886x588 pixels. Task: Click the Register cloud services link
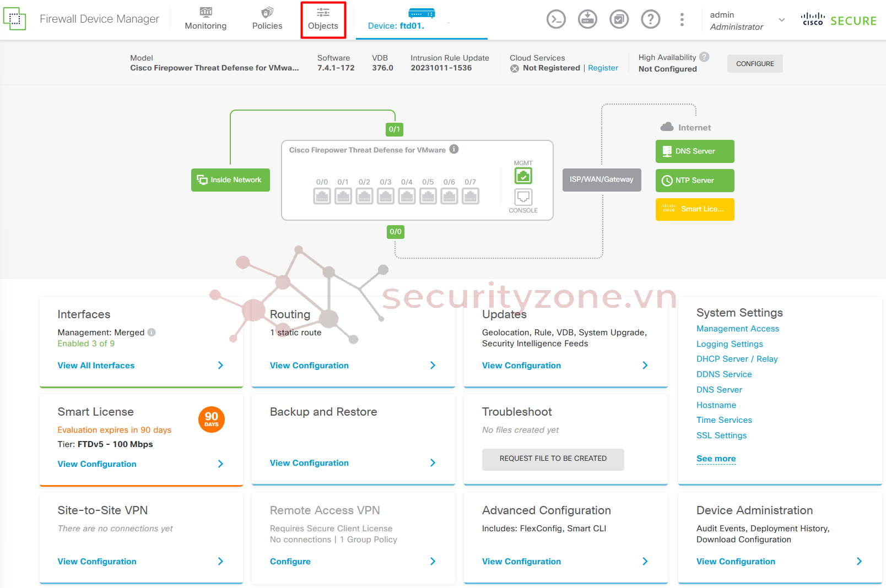(603, 68)
